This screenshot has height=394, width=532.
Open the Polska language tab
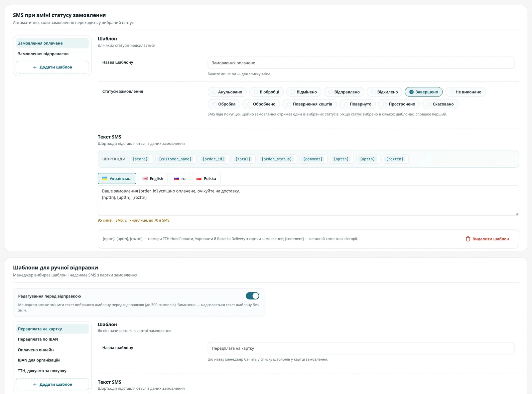(x=206, y=178)
